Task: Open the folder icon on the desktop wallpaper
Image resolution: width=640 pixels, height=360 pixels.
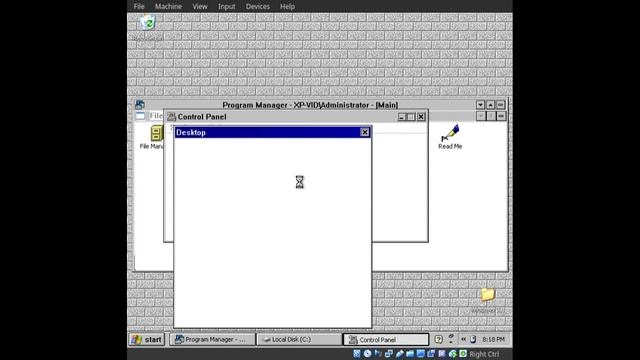Action: click(x=487, y=294)
